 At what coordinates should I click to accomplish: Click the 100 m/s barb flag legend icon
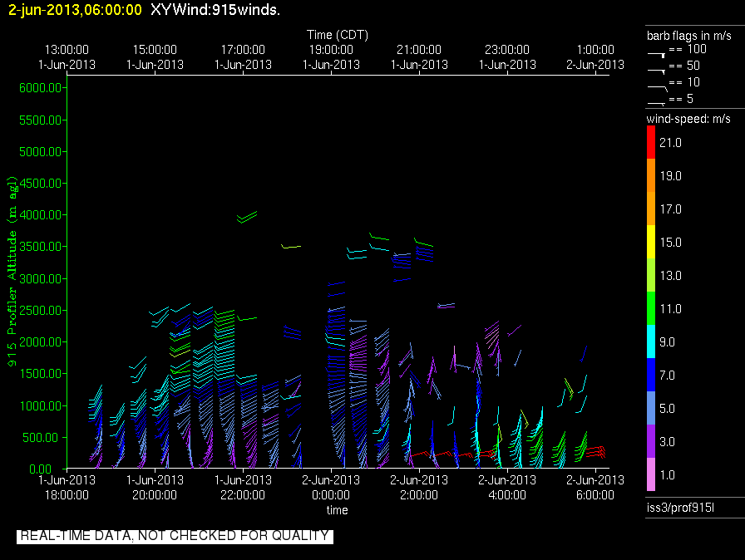(x=656, y=55)
